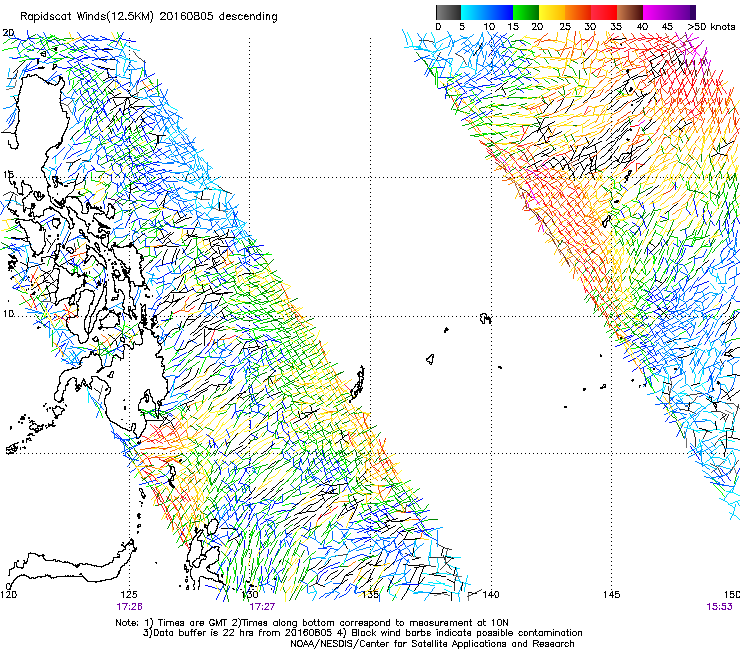Click the red 30-35 knots color segment
This screenshot has height=650, width=740.
(x=604, y=12)
